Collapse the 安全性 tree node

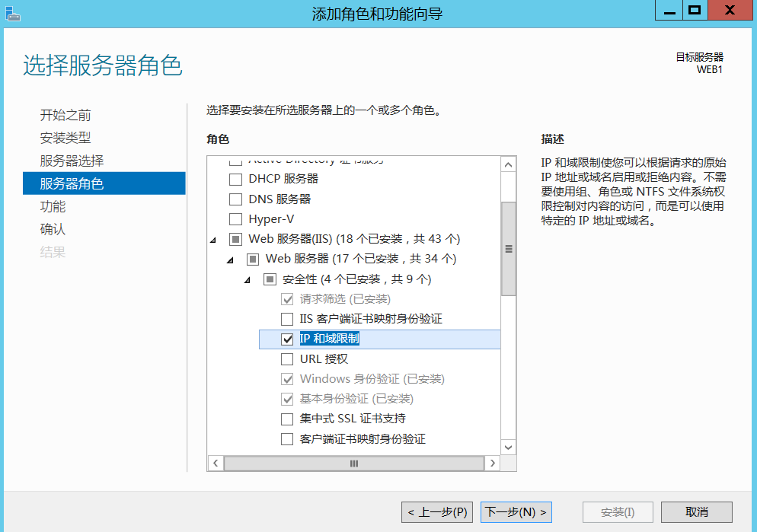point(248,280)
